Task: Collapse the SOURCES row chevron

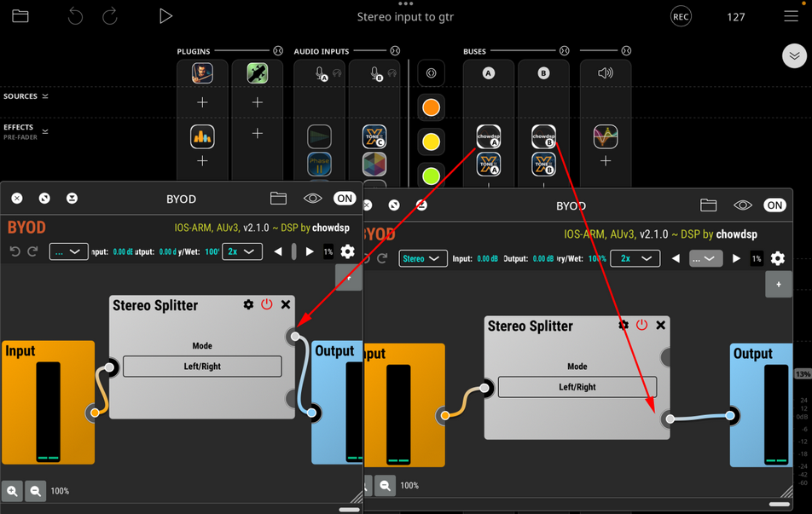Action: tap(45, 96)
